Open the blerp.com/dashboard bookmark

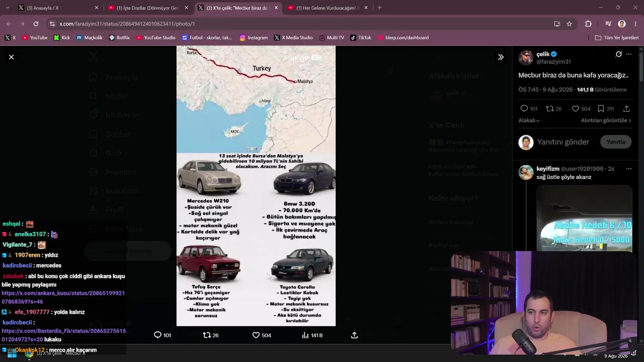pos(403,38)
